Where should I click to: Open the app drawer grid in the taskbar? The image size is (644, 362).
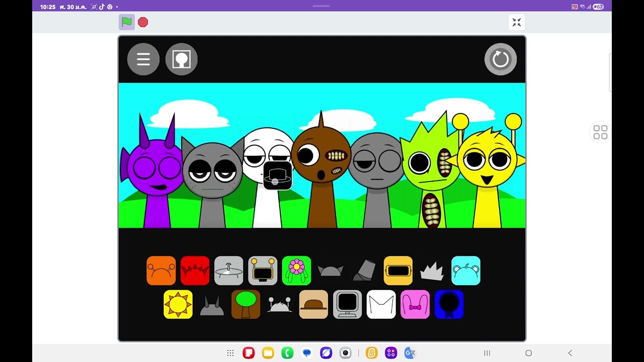point(230,353)
